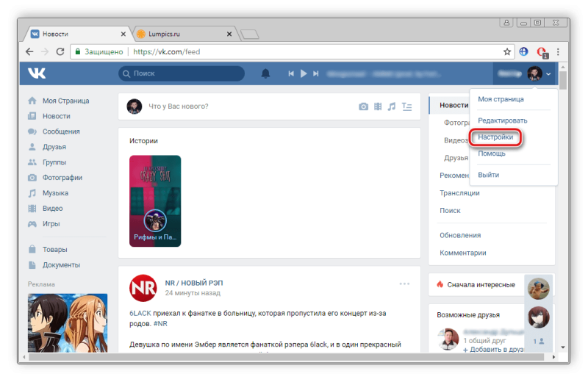Click the music note icon beside Музыка

click(32, 193)
